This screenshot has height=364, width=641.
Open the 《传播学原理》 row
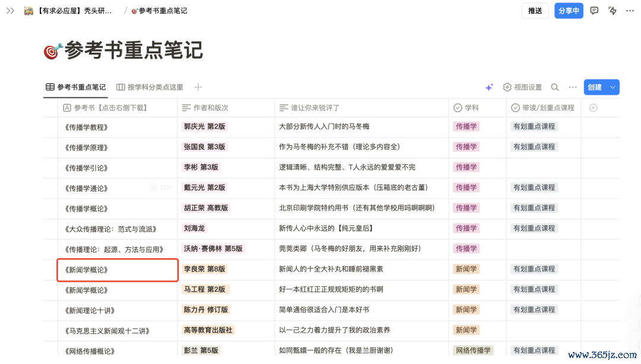click(x=86, y=148)
